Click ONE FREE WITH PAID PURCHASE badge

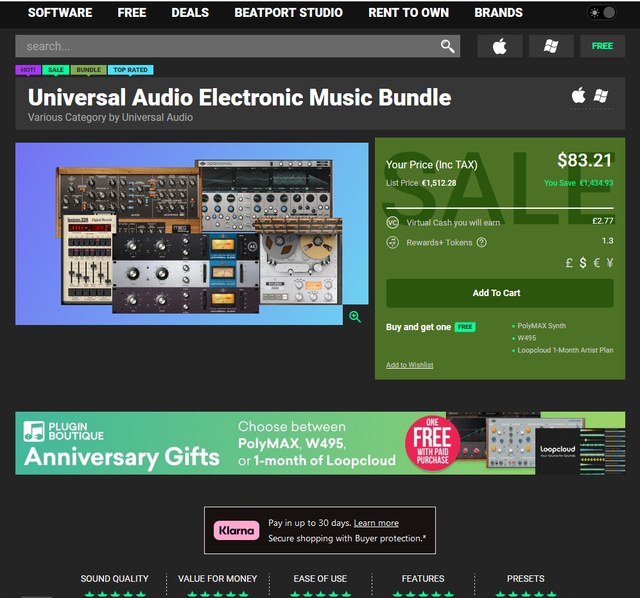point(433,443)
